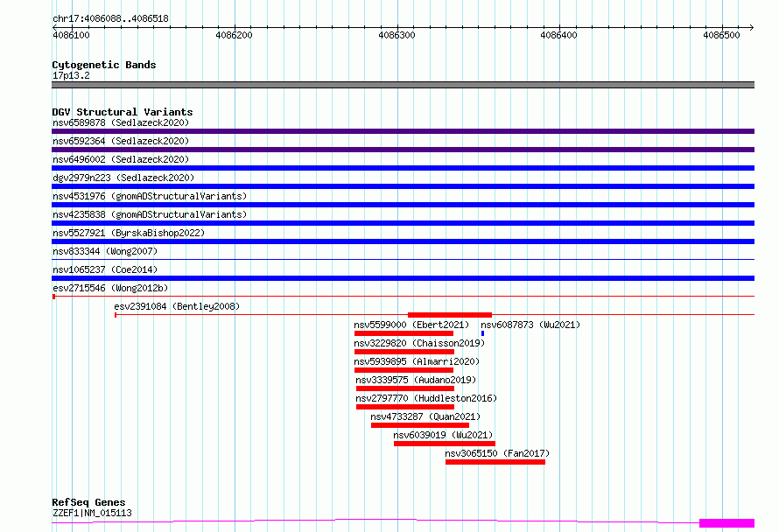Select variant label nsv6039019 (Wu2021)
This screenshot has height=532, width=779.
point(443,435)
